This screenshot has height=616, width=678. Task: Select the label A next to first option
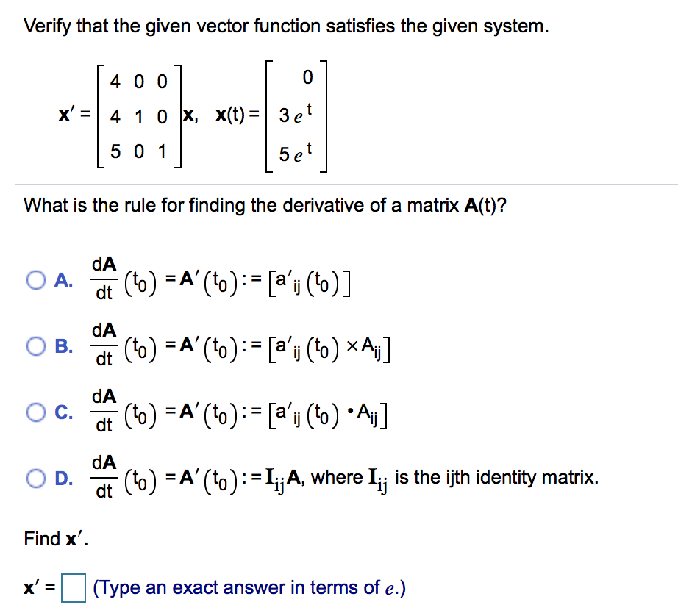(x=63, y=280)
